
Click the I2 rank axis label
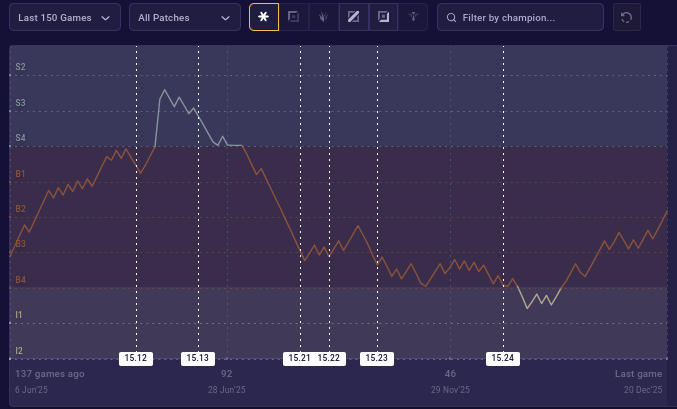coord(19,351)
